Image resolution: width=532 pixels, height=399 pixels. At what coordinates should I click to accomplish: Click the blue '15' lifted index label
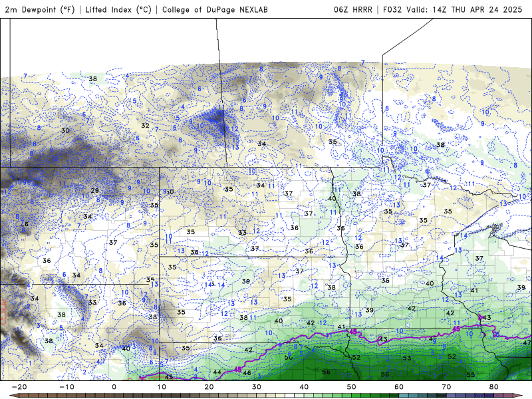(x=236, y=140)
